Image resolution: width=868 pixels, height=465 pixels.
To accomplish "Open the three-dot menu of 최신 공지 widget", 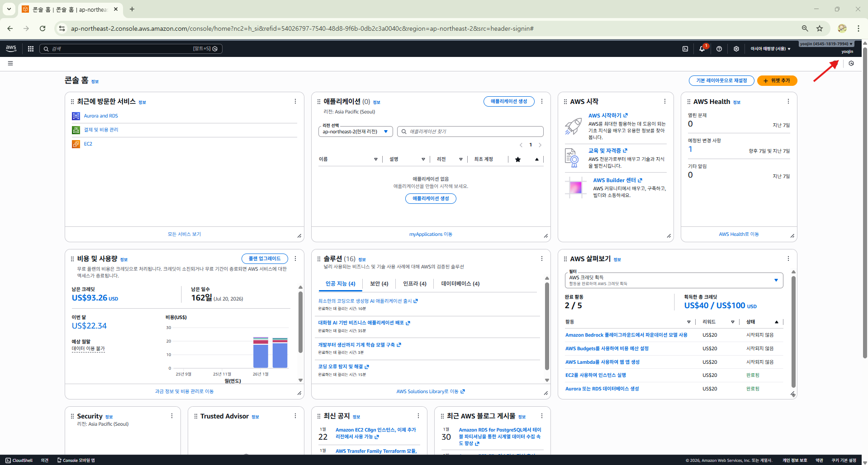I will pos(418,416).
